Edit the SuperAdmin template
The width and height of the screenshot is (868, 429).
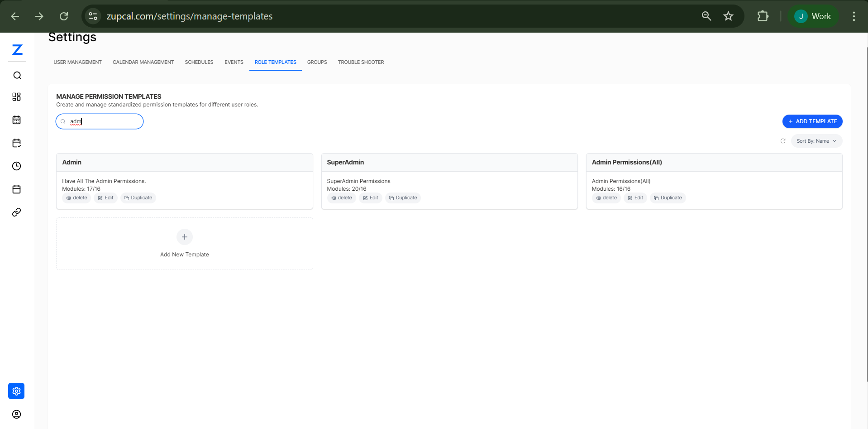point(370,198)
